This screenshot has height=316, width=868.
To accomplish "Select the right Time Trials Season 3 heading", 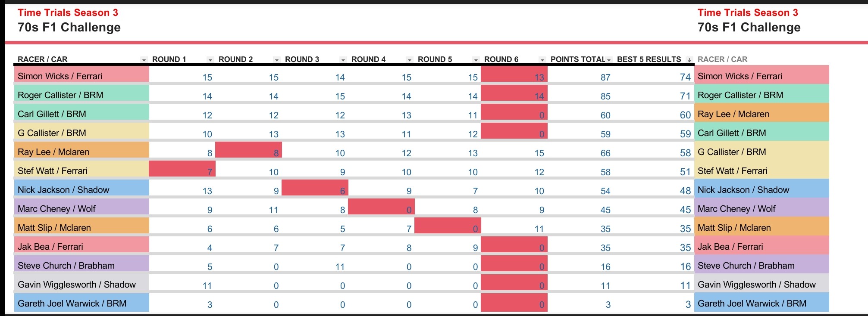I will pyautogui.click(x=748, y=13).
